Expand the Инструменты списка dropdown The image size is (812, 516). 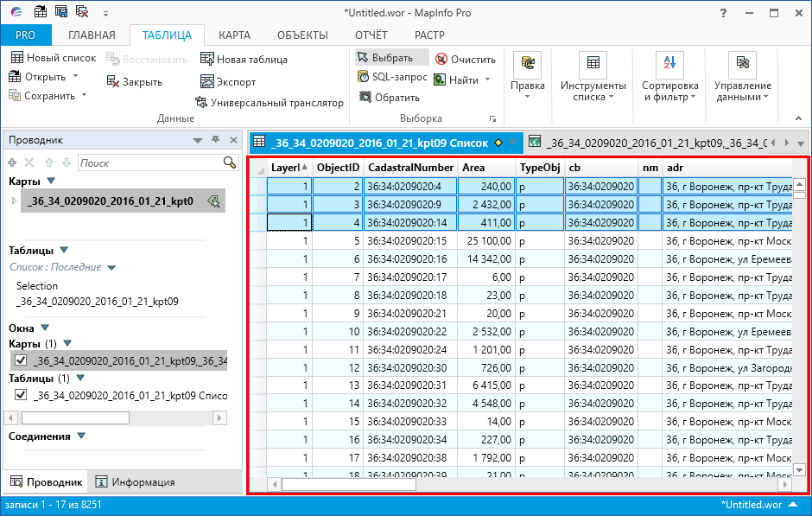pos(593,91)
